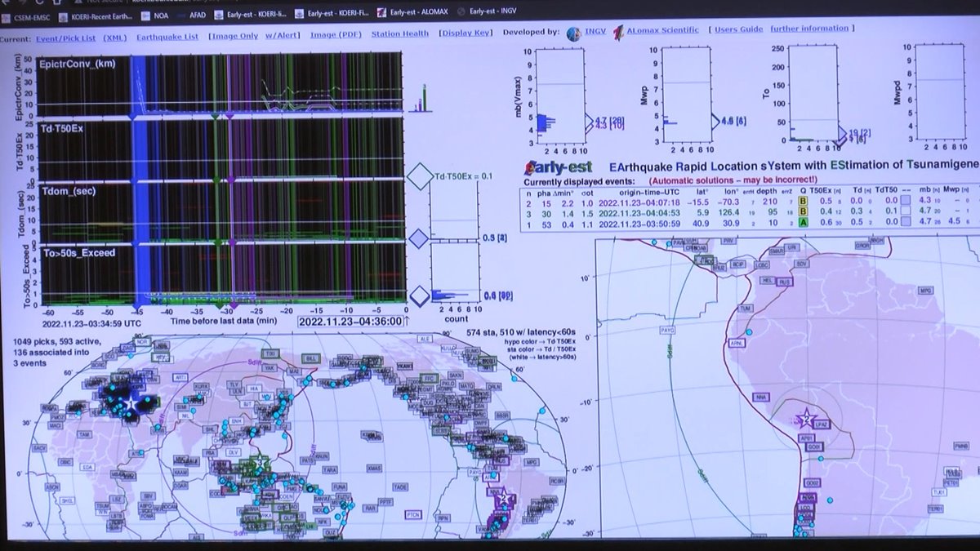Click the Display Key link
The width and height of the screenshot is (980, 551).
point(465,33)
